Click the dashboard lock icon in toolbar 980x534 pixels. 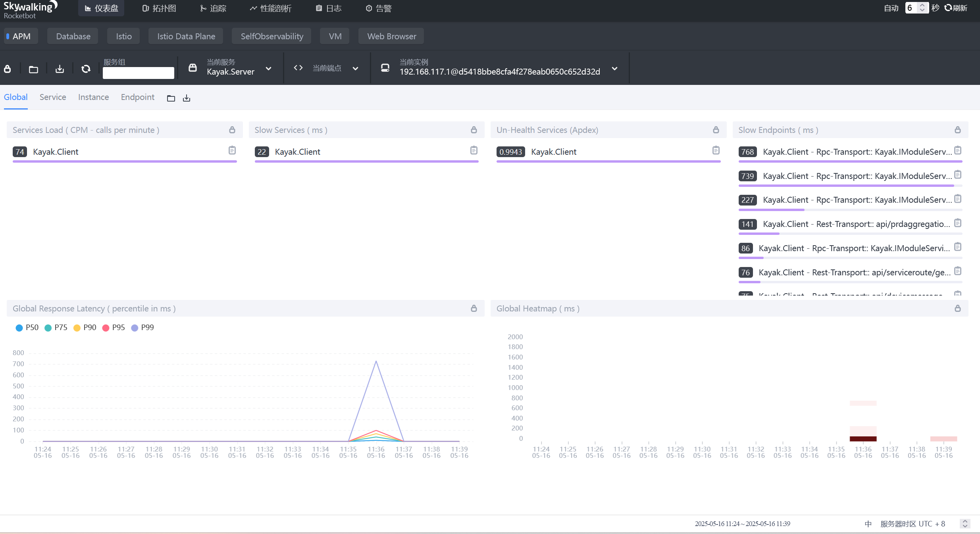8,69
